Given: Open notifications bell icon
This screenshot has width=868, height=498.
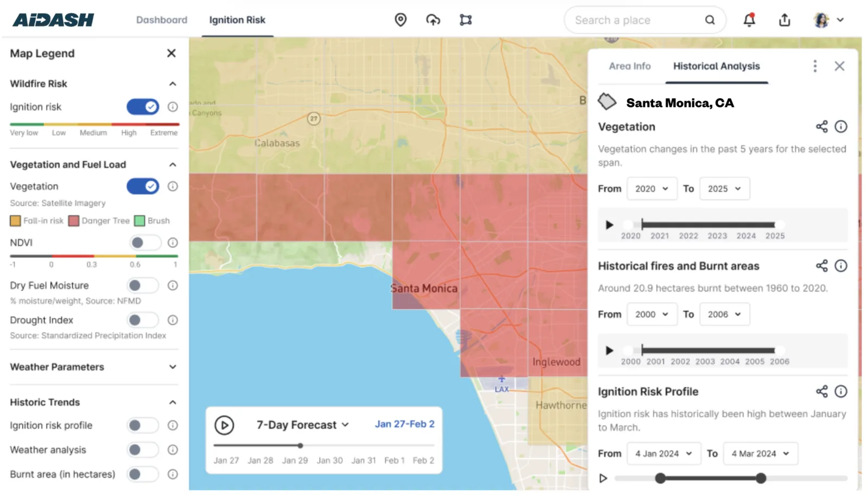Looking at the screenshot, I should [x=749, y=20].
